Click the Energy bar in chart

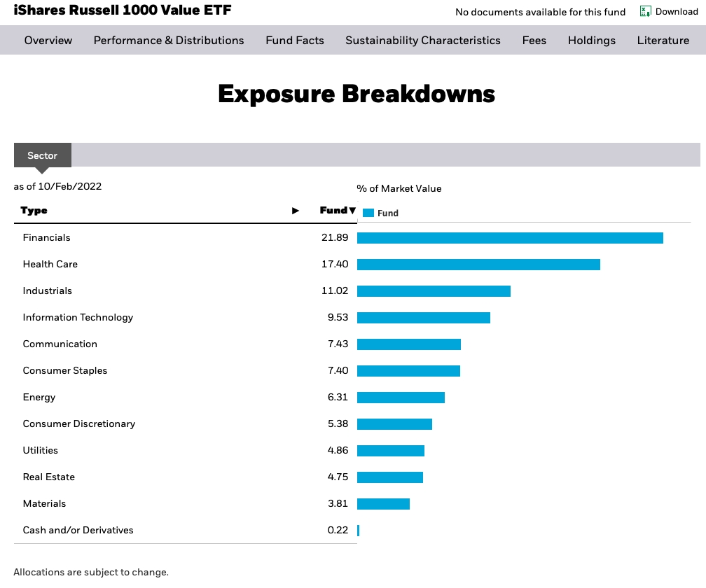pos(401,397)
